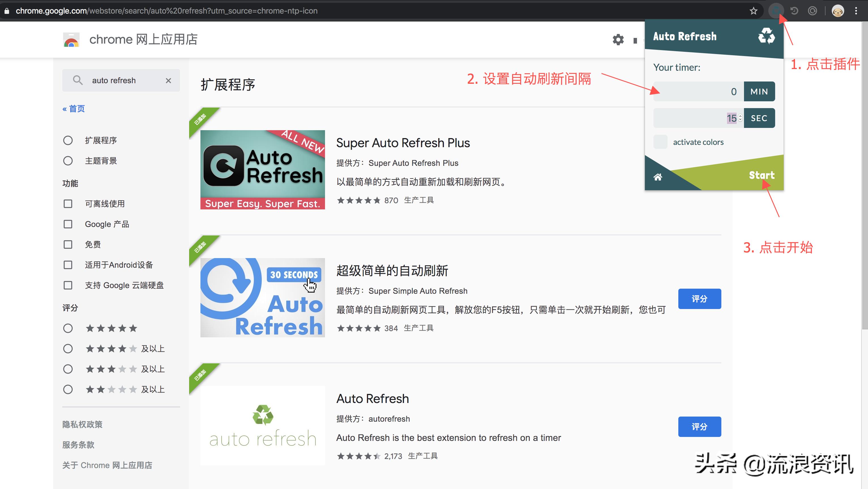868x489 pixels.
Task: Open the Chrome Web Store settings gear
Action: (618, 39)
